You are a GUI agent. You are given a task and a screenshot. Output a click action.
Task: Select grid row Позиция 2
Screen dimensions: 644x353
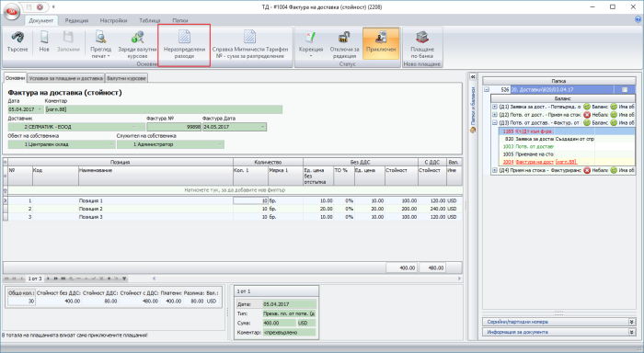click(235, 209)
